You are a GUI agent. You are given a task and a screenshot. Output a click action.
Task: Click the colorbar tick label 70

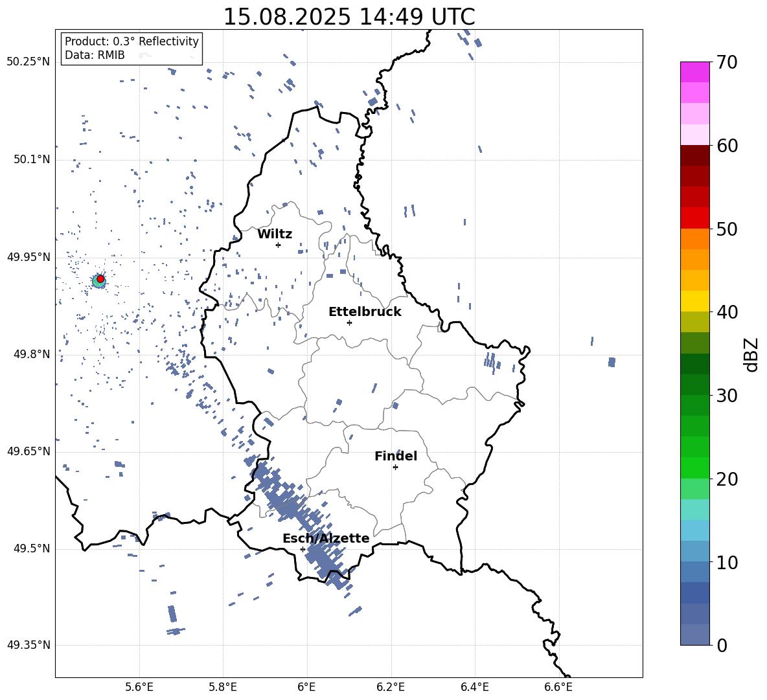click(x=727, y=62)
